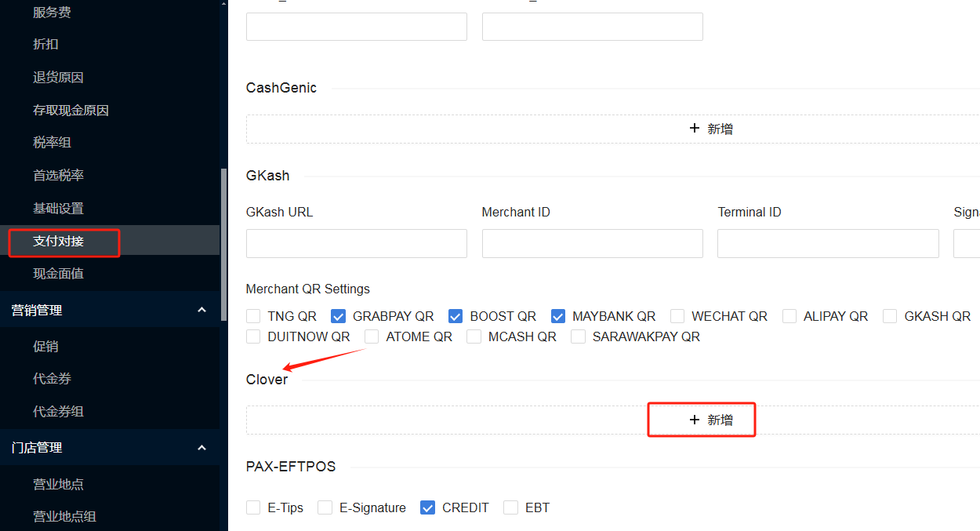Uncheck the MAYBANK QR checkbox
This screenshot has height=531, width=980.
point(558,316)
